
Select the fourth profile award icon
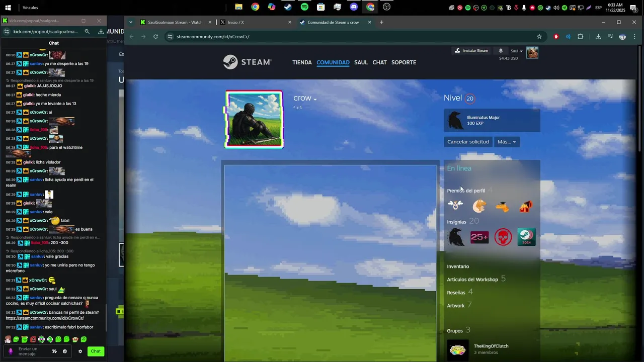[526, 206]
